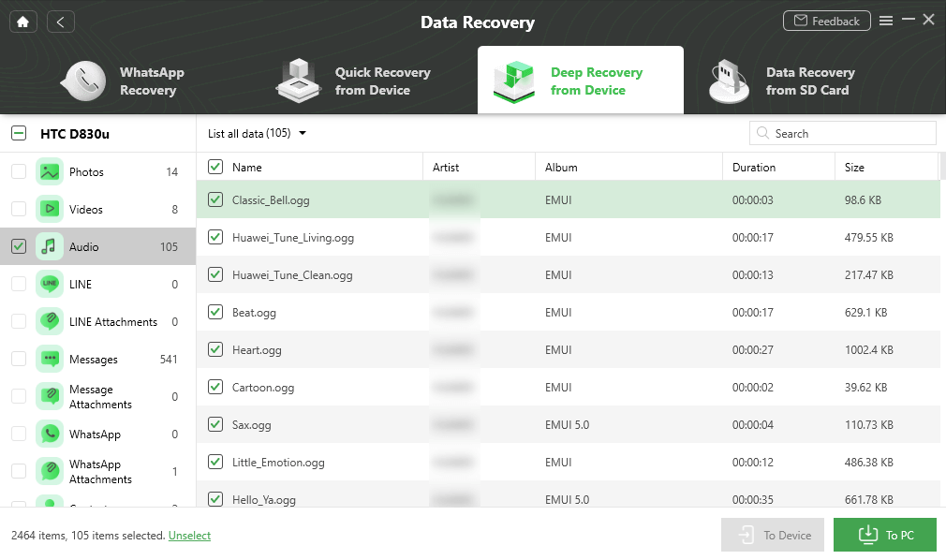Image resolution: width=946 pixels, height=560 pixels.
Task: Sort by the Album column header
Action: pyautogui.click(x=561, y=167)
